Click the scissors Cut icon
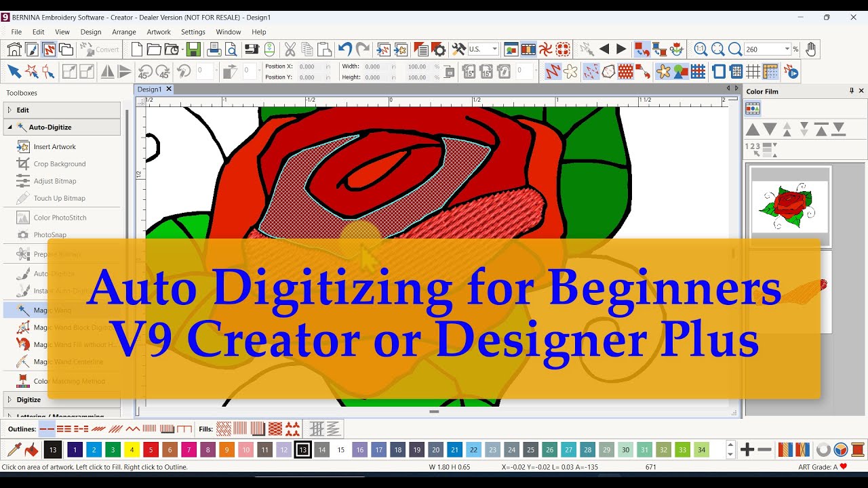Viewport: 868px width, 488px height. click(290, 49)
